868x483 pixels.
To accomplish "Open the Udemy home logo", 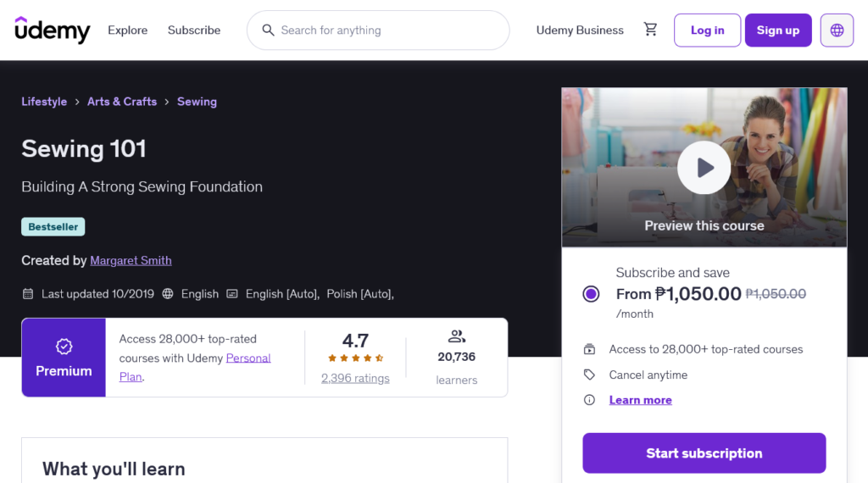I will click(x=52, y=30).
